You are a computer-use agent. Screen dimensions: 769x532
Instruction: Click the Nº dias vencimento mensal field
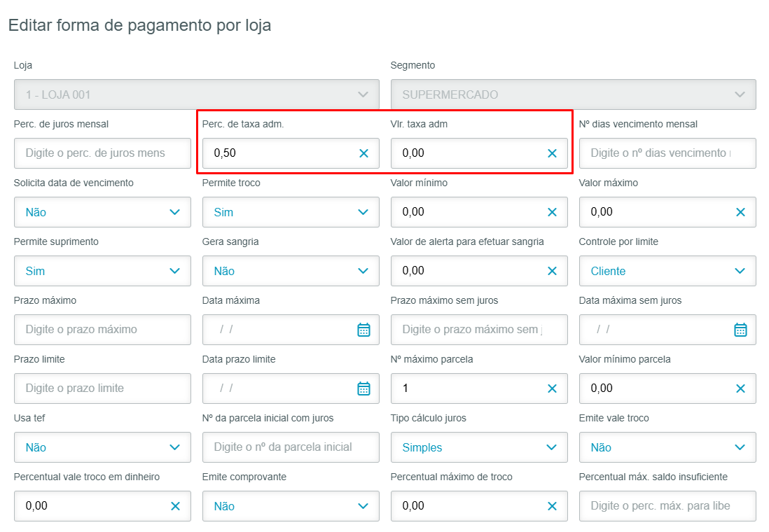(667, 153)
